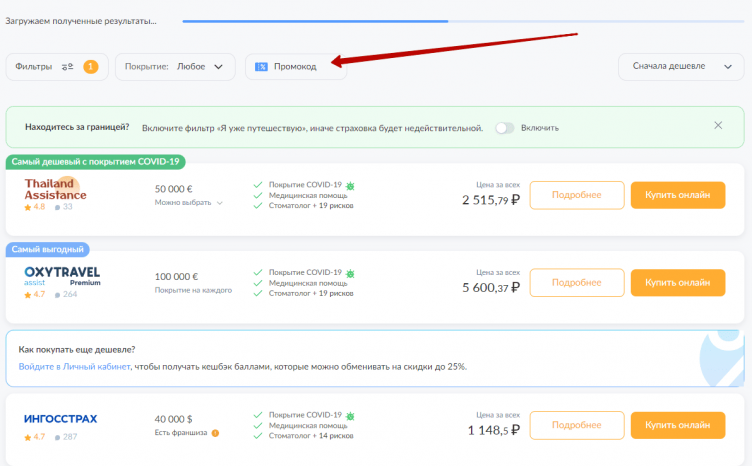The image size is (752, 466).
Task: Click OXYTRAVEL COVID-19 virus icon
Action: click(350, 272)
